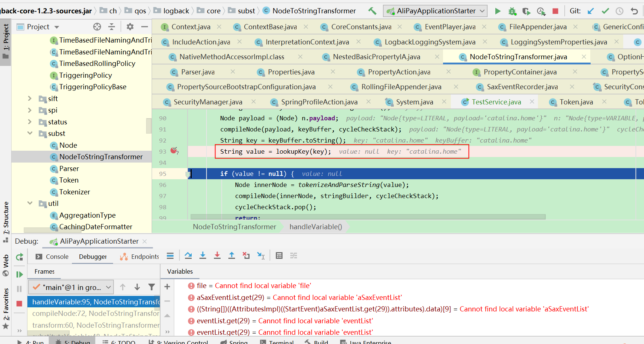The width and height of the screenshot is (644, 344).
Task: Run AliPayApplicationStarter with green play icon
Action: point(498,11)
